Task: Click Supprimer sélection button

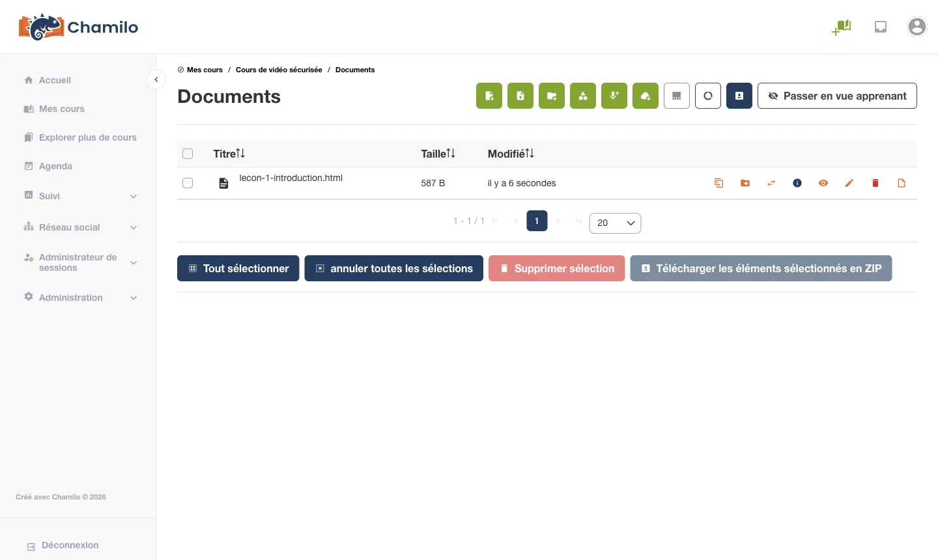Action: coord(556,268)
